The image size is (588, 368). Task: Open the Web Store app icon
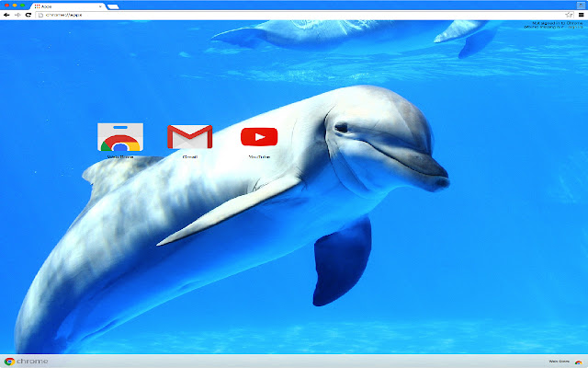[120, 137]
